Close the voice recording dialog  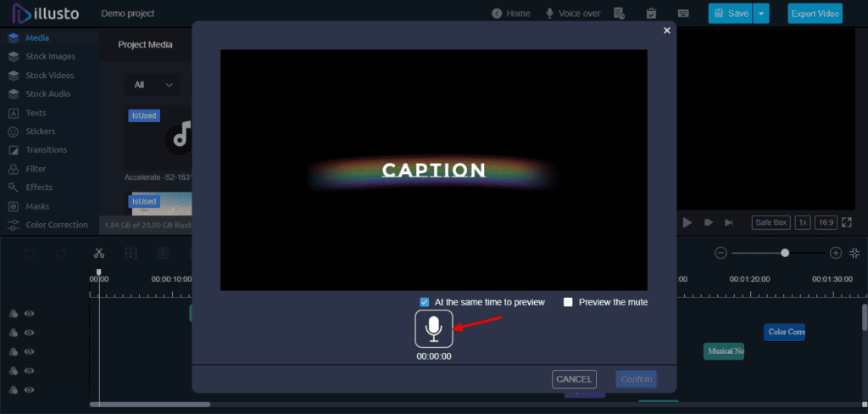pos(667,31)
